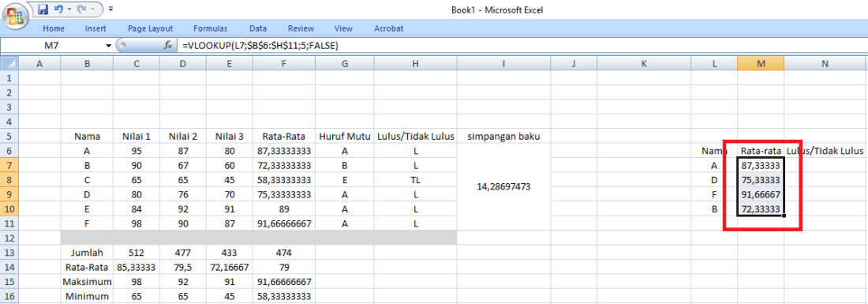The width and height of the screenshot is (868, 304).
Task: Click the Insert Function fx icon
Action: tap(168, 46)
